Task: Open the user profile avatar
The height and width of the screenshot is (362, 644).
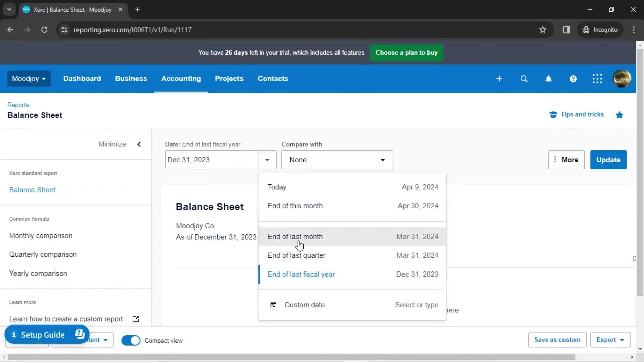Action: pyautogui.click(x=622, y=79)
